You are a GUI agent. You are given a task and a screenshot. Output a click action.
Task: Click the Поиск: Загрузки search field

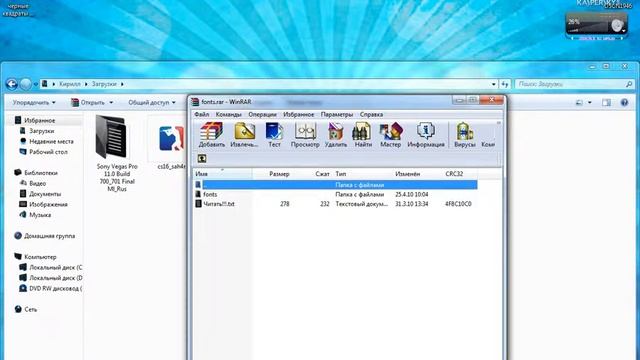(x=574, y=84)
